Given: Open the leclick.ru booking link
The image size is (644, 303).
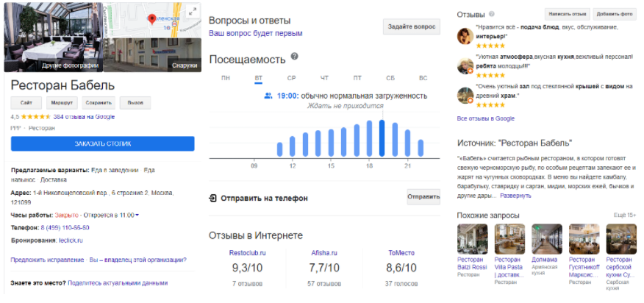Looking at the screenshot, I should coord(71,240).
